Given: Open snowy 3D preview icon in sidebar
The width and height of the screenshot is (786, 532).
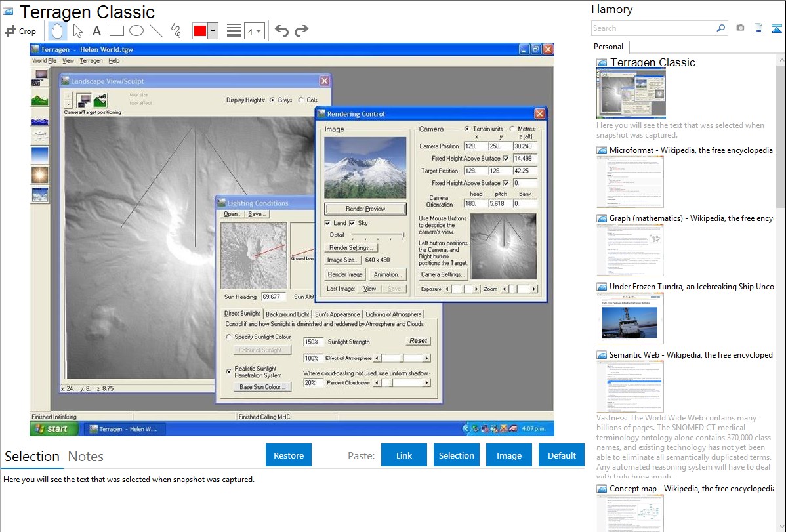Looking at the screenshot, I should click(40, 195).
